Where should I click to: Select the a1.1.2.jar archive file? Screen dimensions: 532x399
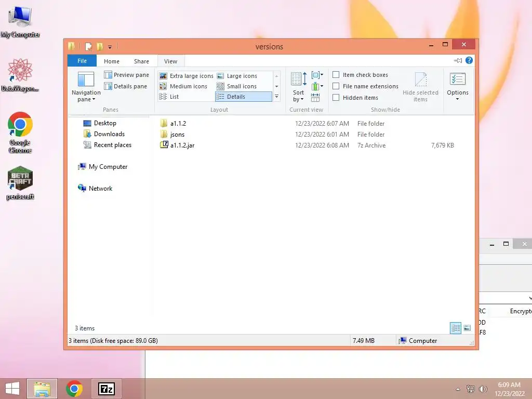177,145
